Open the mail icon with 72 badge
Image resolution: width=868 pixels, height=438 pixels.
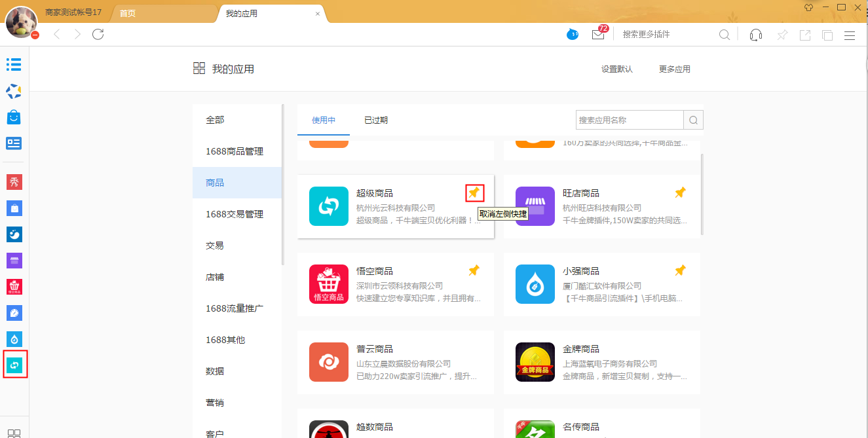point(598,35)
